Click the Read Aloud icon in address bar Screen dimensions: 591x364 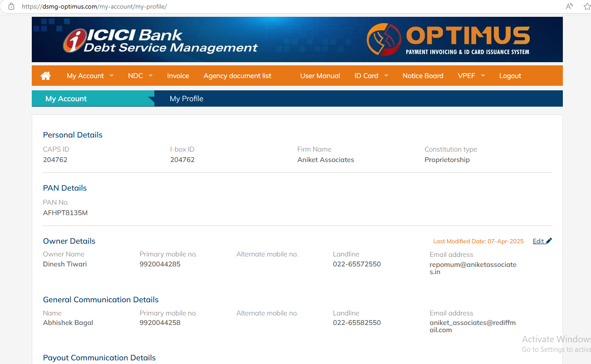coord(569,6)
